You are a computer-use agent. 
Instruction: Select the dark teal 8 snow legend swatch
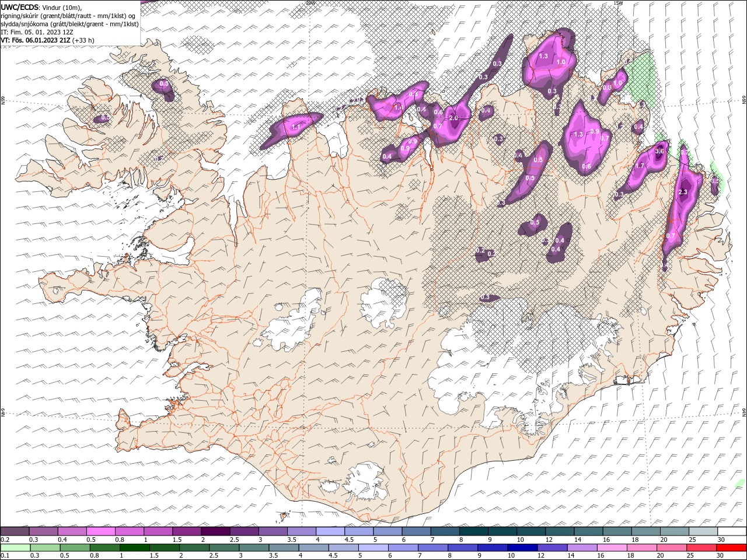[473, 531]
